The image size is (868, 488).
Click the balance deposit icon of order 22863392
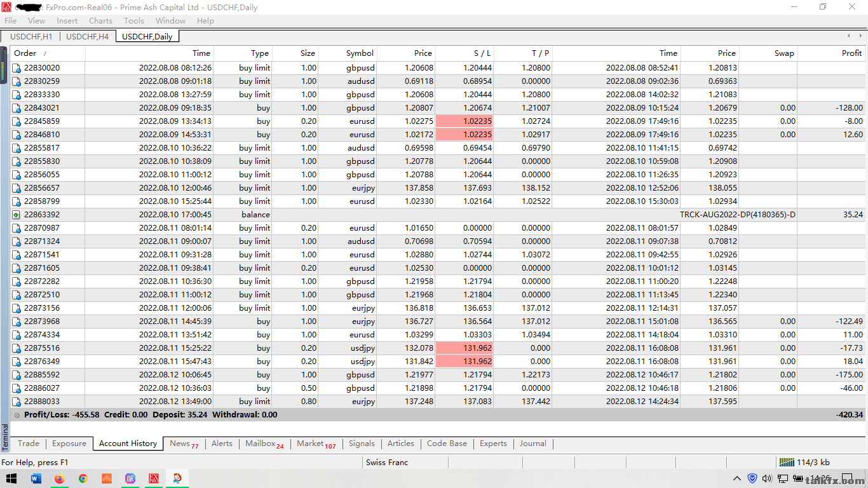(17, 215)
